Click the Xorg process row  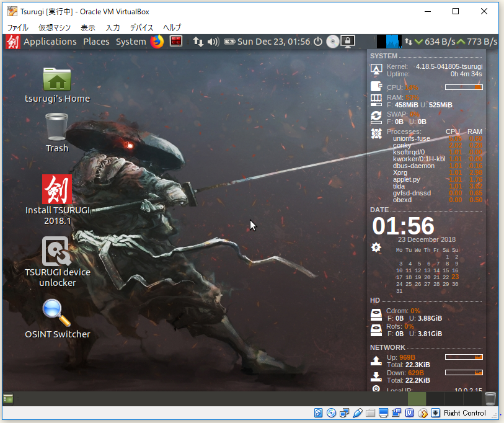pyautogui.click(x=438, y=173)
